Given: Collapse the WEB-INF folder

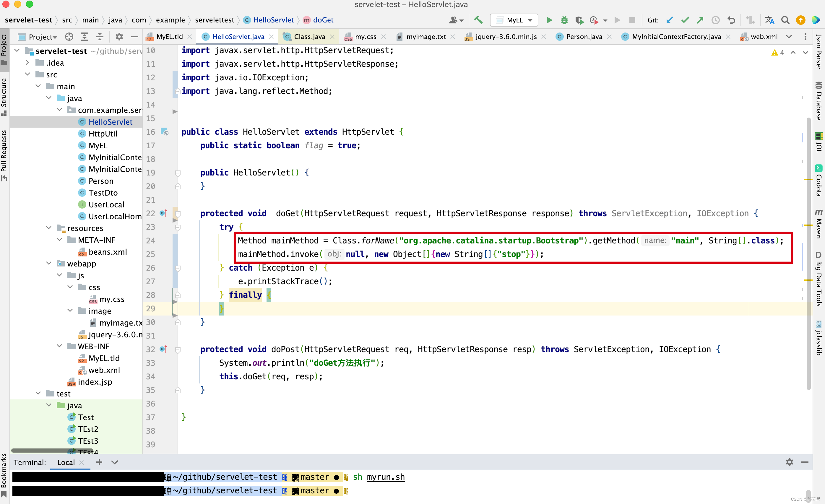Looking at the screenshot, I should 60,346.
